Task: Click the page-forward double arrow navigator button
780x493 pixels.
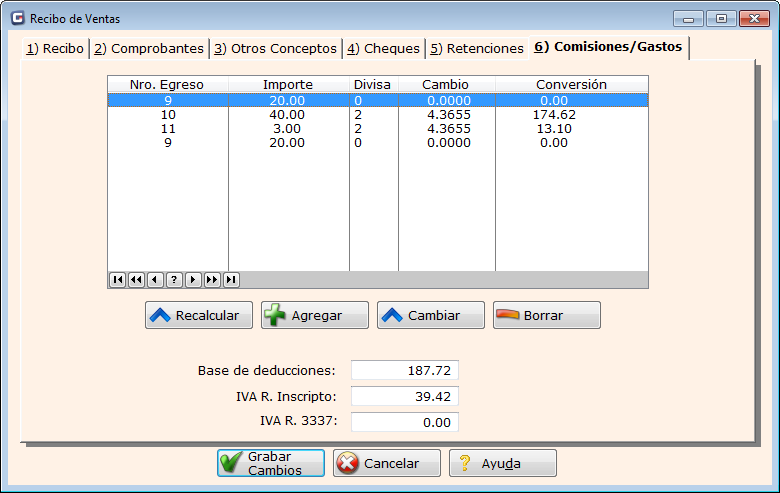Action: (x=211, y=280)
